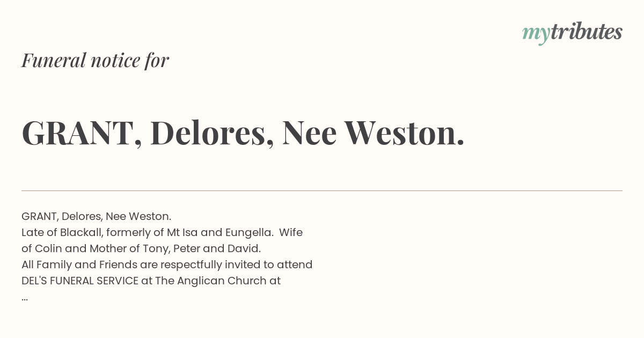Click the word "Wife" in notice
The height and width of the screenshot is (338, 644).
[x=291, y=232]
